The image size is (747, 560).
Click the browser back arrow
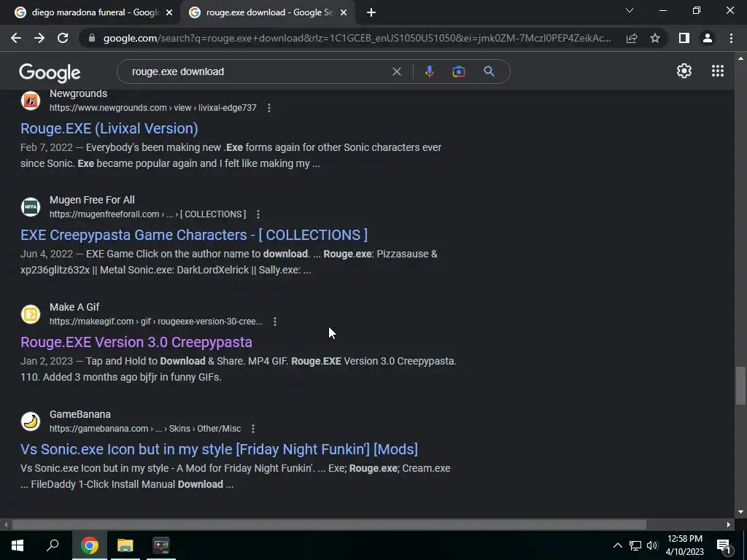coord(16,38)
